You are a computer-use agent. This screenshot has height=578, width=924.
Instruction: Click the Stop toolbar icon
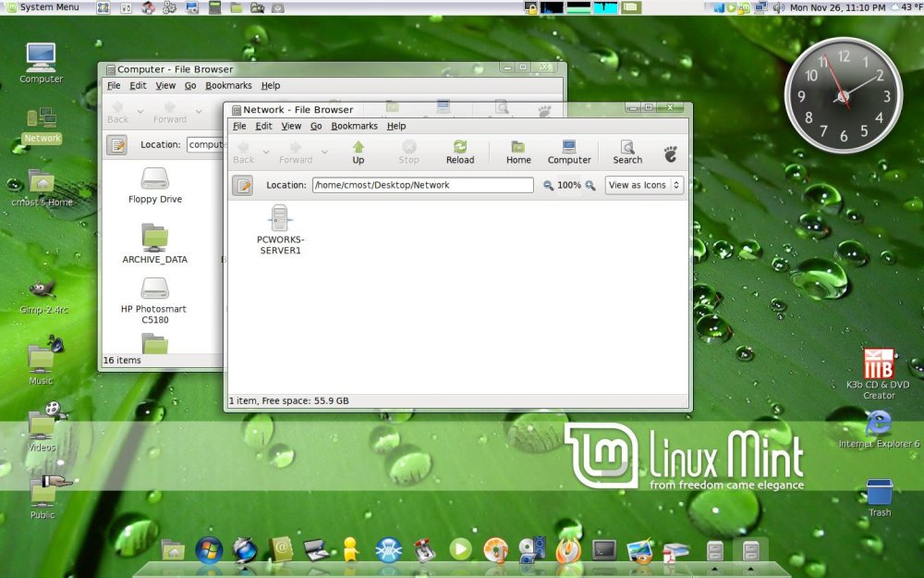408,153
